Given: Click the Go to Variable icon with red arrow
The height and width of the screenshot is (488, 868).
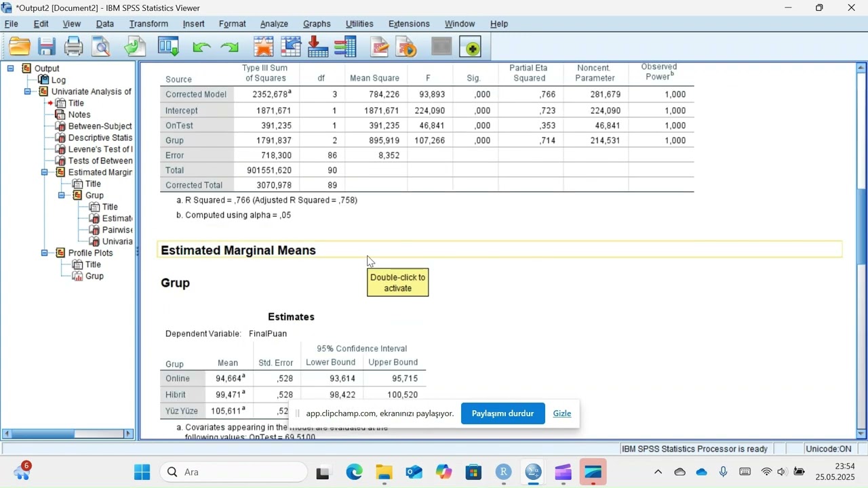Looking at the screenshot, I should pos(318,47).
